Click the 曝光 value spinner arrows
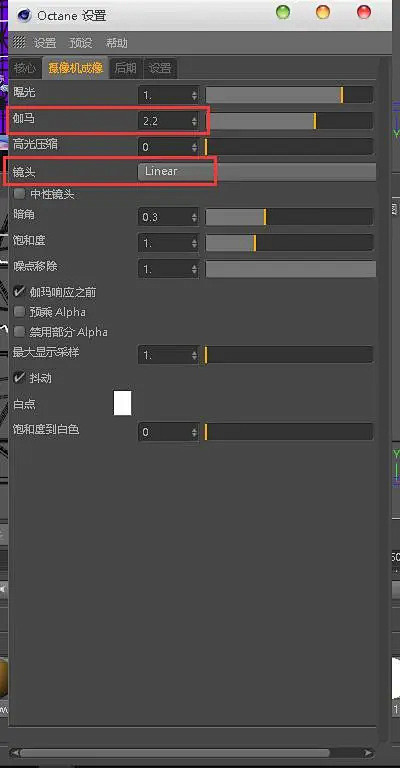Screen dimensions: 400x768 (x=195, y=95)
